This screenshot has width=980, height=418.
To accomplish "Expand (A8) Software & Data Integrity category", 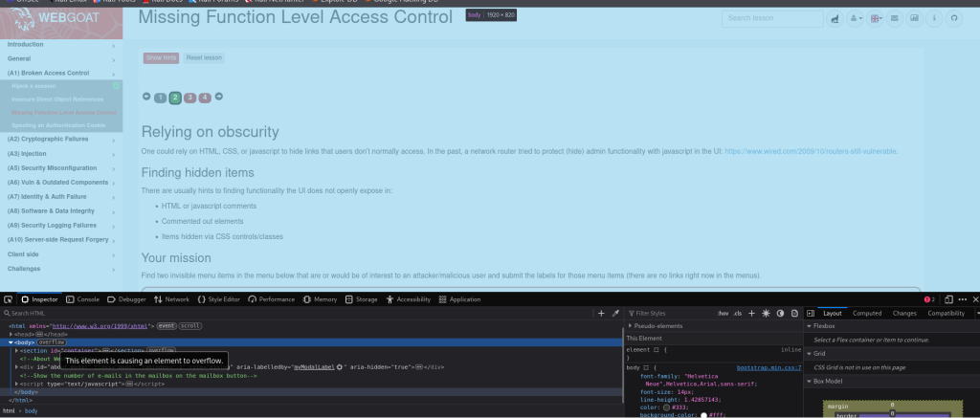I will click(x=61, y=211).
